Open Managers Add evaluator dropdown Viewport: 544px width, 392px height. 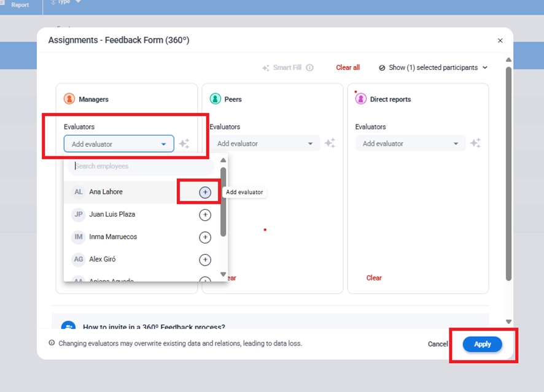point(119,144)
